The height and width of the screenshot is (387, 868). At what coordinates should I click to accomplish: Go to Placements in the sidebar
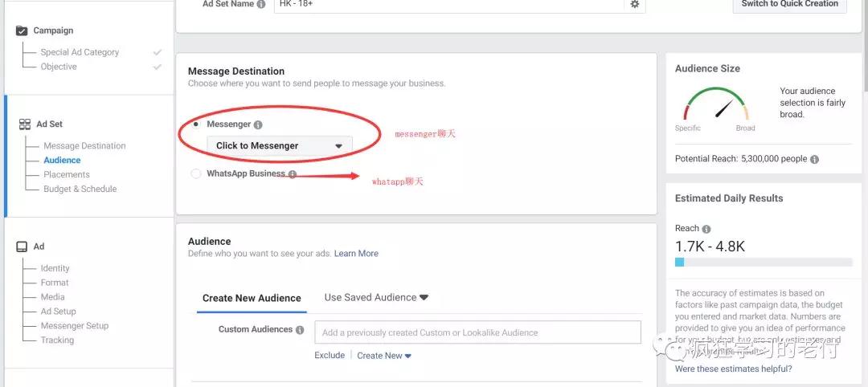[67, 174]
